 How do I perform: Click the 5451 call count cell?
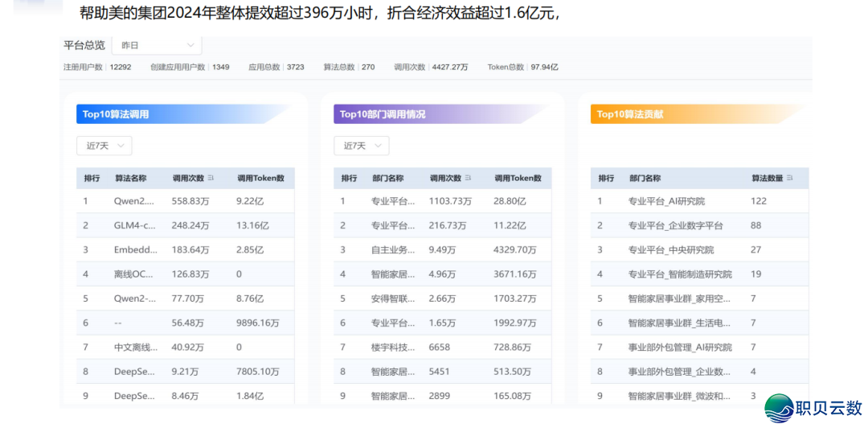coord(440,372)
